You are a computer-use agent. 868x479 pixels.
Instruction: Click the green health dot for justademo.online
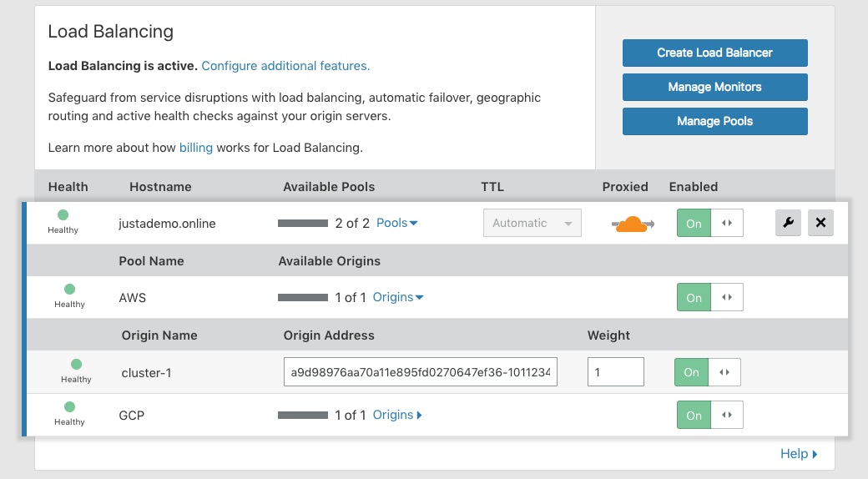point(63,215)
